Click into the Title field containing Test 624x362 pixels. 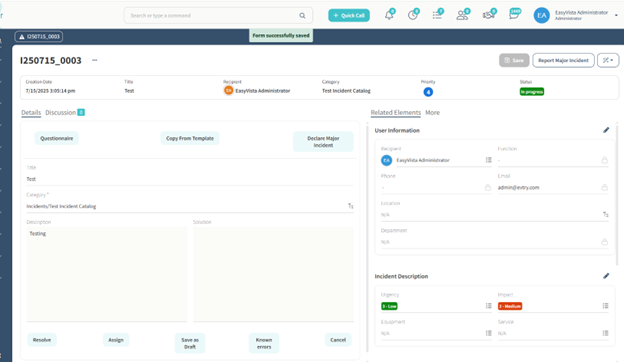pyautogui.click(x=190, y=179)
